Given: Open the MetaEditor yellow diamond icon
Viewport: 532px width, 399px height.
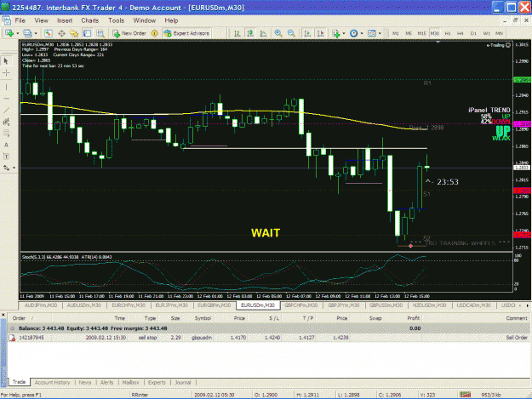Looking at the screenshot, I should click(x=155, y=33).
